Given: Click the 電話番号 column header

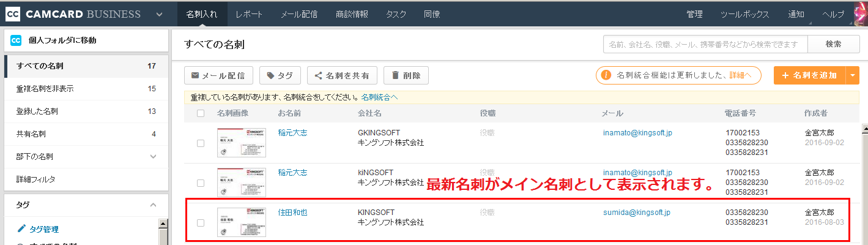Looking at the screenshot, I should 740,113.
